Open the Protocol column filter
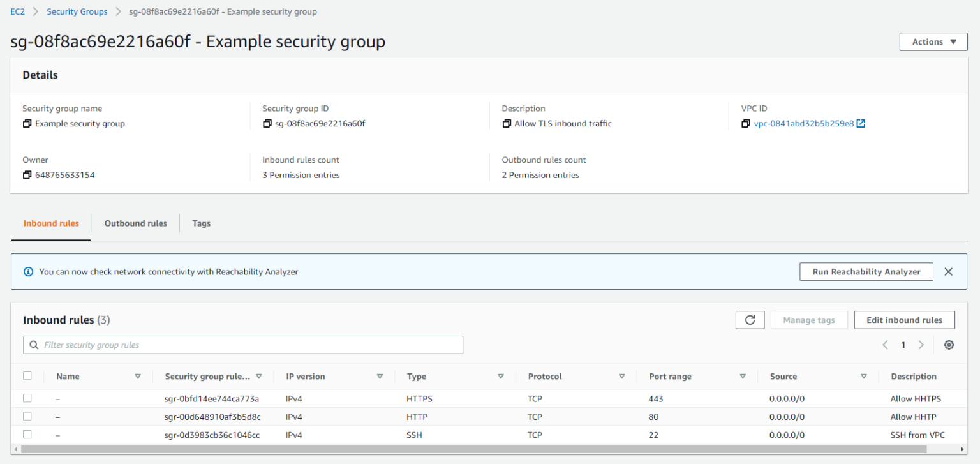Image resolution: width=980 pixels, height=464 pixels. click(x=621, y=376)
